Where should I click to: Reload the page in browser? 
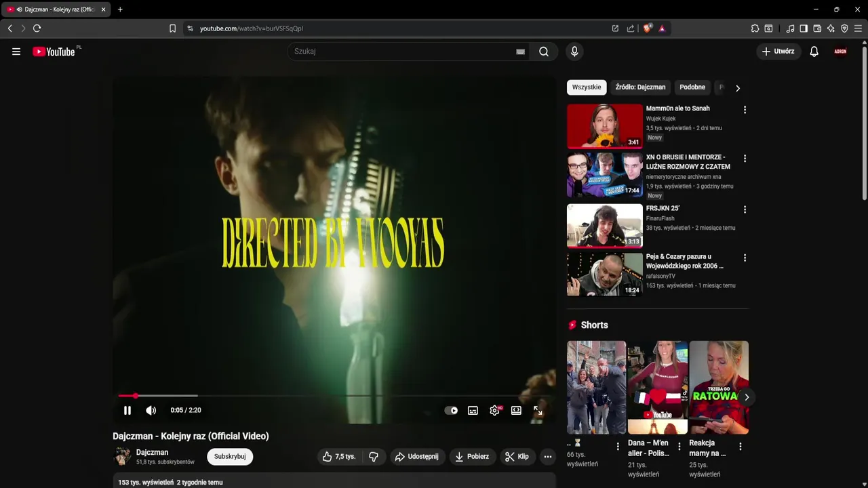tap(37, 28)
